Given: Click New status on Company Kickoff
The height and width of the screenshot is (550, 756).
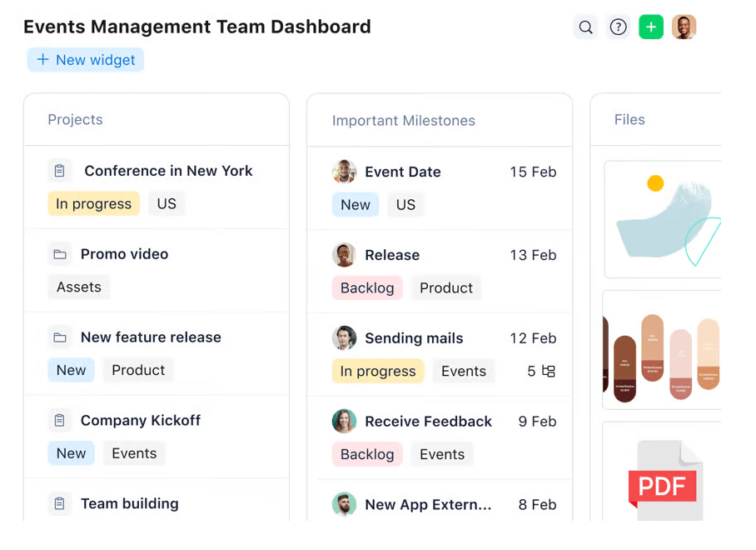Looking at the screenshot, I should (x=71, y=453).
